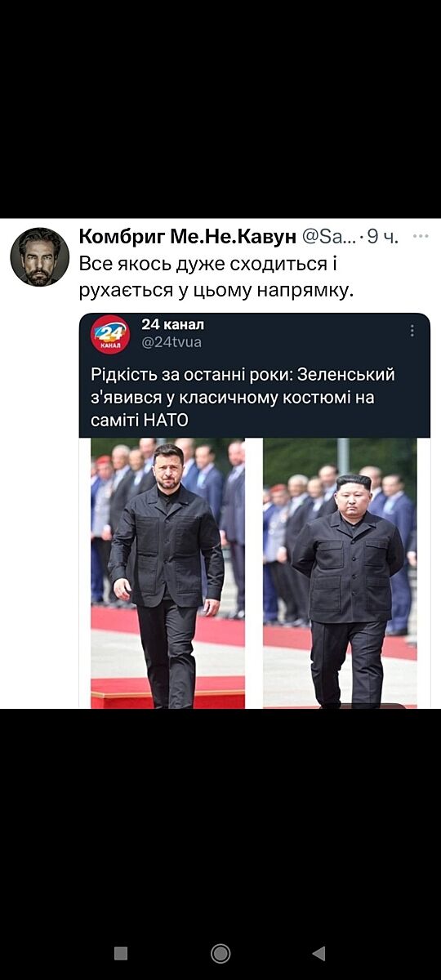Open the left photo of walking man
Image resolution: width=441 pixels, height=980 pixels.
pyautogui.click(x=167, y=573)
